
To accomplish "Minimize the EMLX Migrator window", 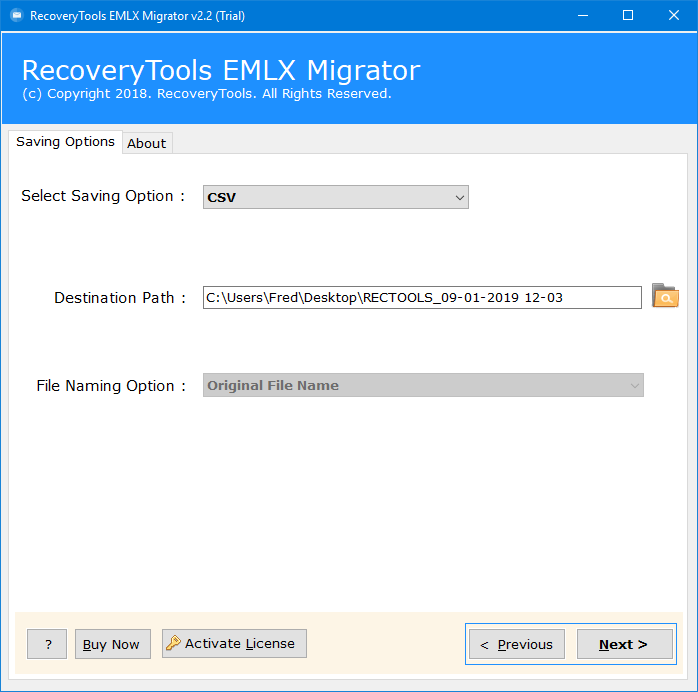I will [x=583, y=16].
